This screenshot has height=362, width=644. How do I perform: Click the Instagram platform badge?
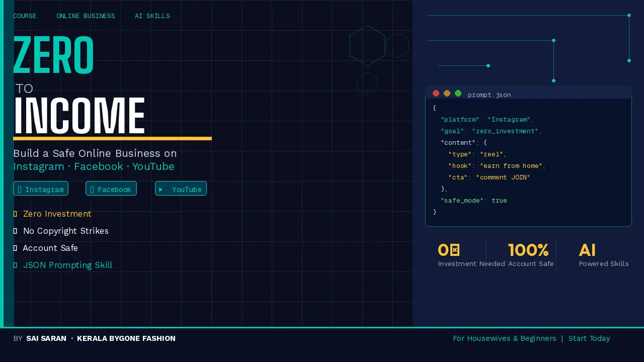coord(41,189)
